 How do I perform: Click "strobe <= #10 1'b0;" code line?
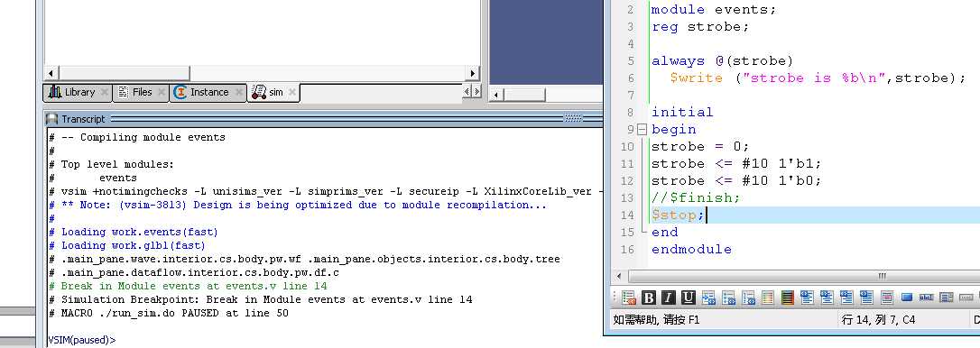(736, 180)
